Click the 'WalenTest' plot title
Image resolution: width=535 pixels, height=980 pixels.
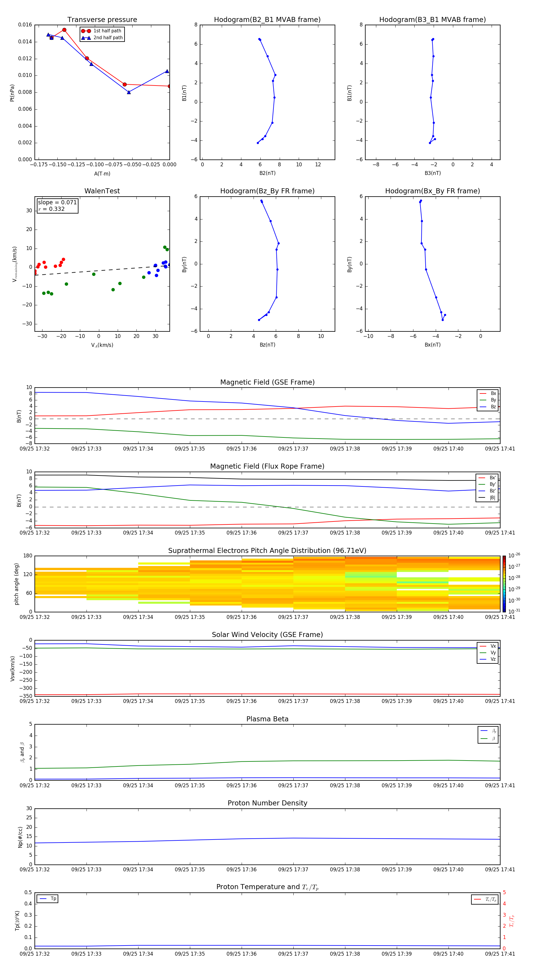pos(102,191)
